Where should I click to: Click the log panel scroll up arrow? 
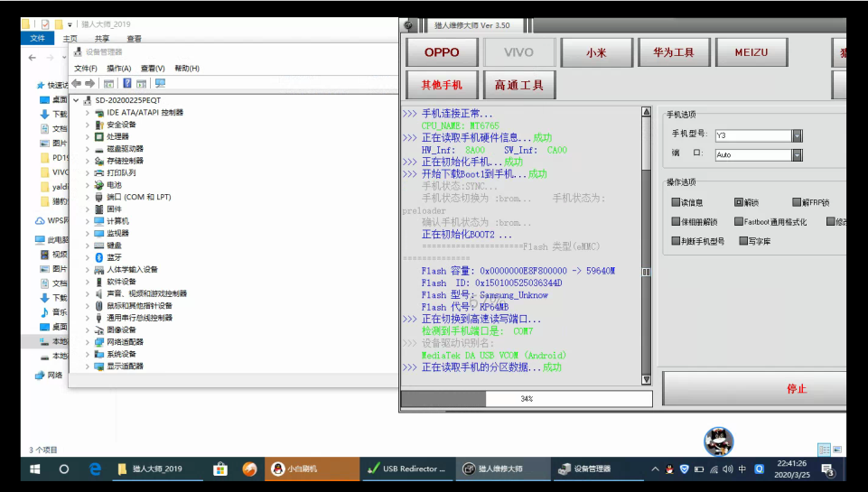(x=646, y=112)
